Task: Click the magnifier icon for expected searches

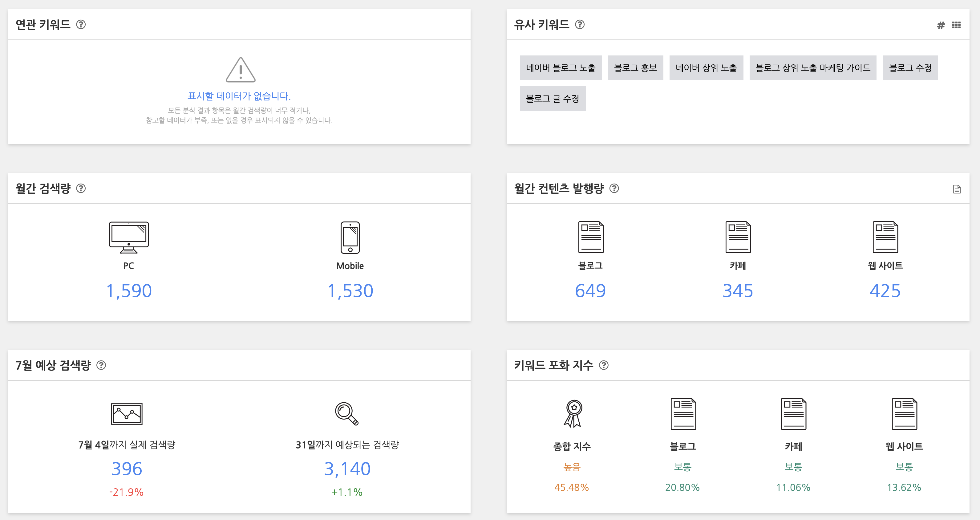Action: pyautogui.click(x=346, y=414)
